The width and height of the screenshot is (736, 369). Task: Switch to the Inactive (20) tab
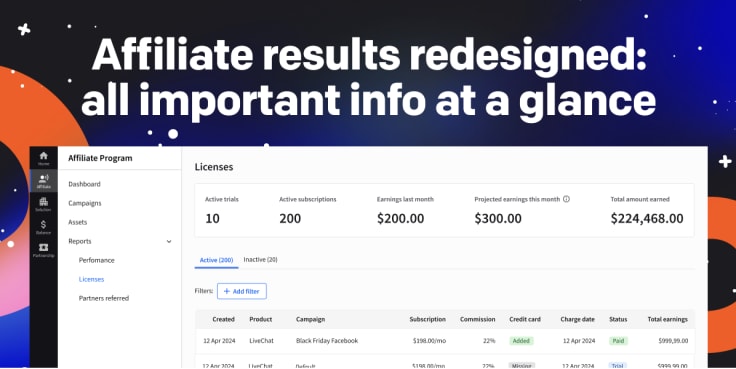[x=261, y=260]
